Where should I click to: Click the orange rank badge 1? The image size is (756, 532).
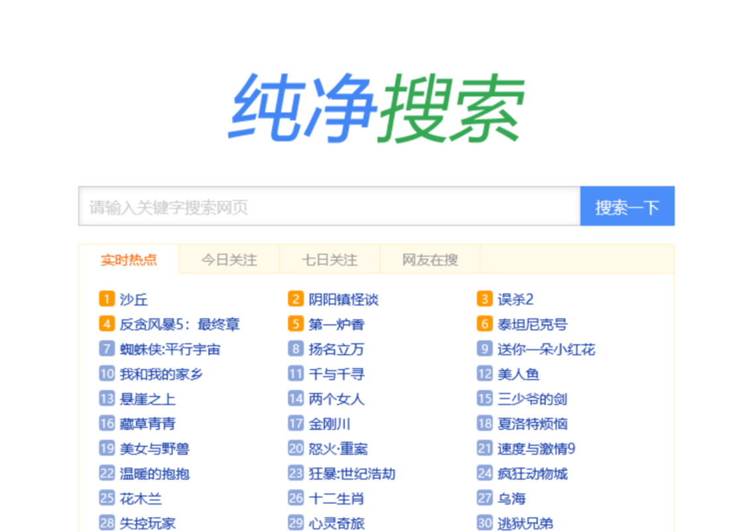(107, 299)
